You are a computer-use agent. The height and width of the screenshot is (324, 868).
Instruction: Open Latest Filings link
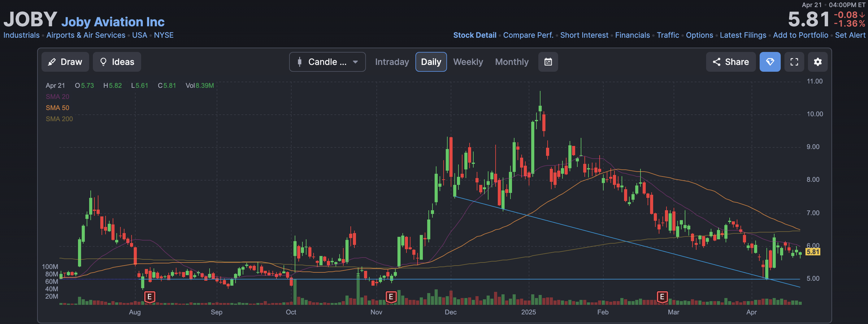[743, 35]
